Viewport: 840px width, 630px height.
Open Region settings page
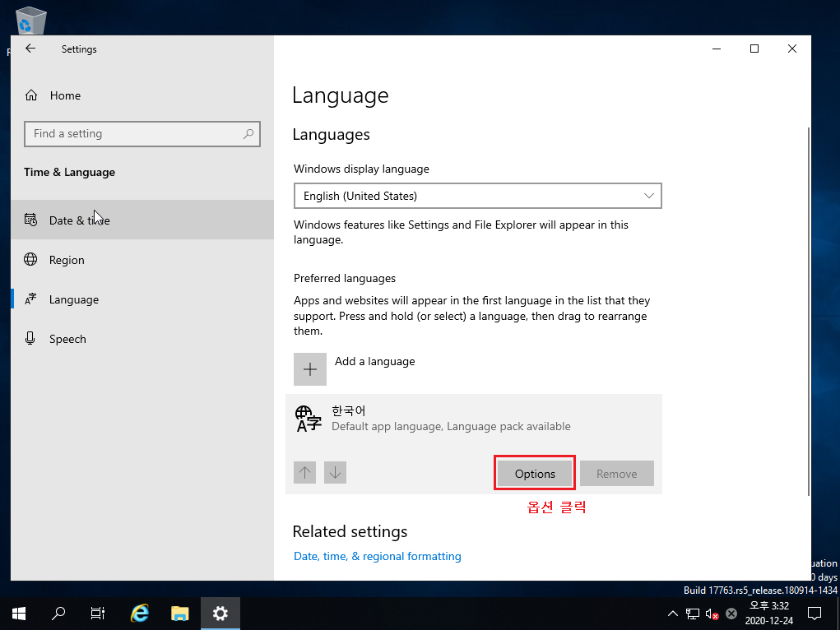[x=142, y=260]
